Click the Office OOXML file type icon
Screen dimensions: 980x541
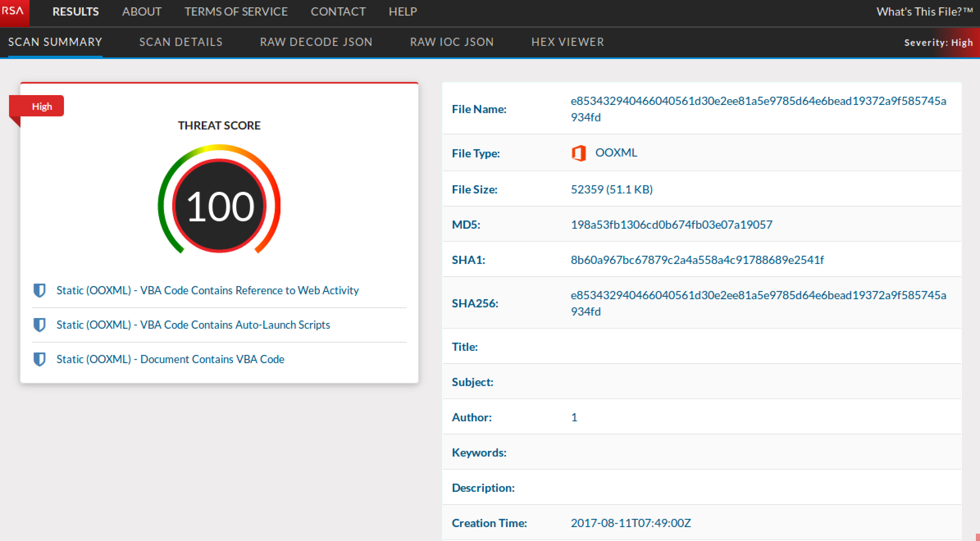tap(579, 153)
